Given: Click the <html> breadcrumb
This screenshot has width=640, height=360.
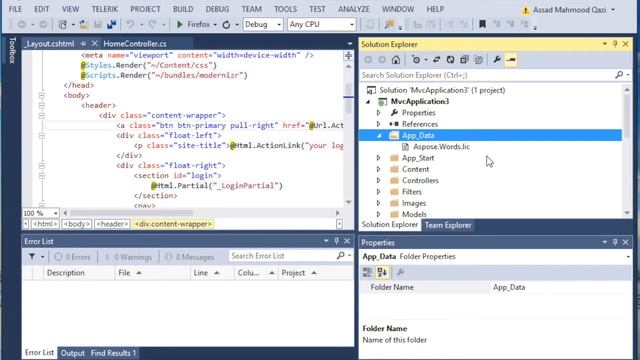Looking at the screenshot, I should coord(44,224).
